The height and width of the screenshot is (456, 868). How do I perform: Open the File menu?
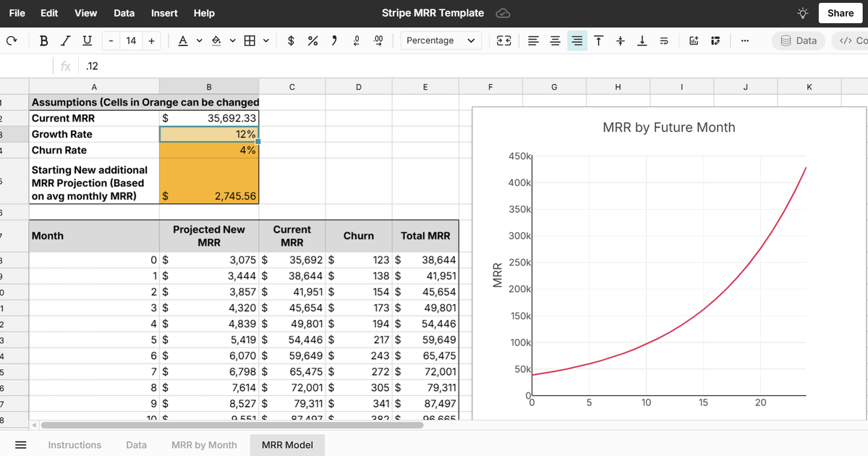17,13
